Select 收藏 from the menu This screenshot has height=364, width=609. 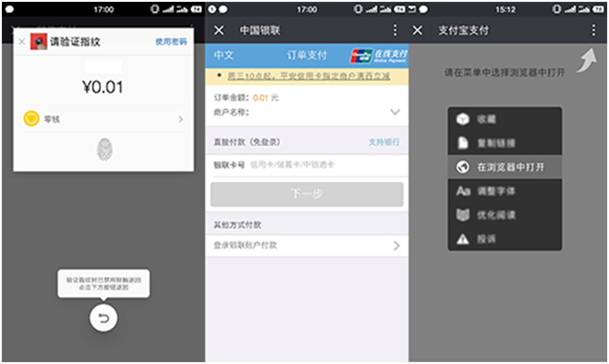505,119
